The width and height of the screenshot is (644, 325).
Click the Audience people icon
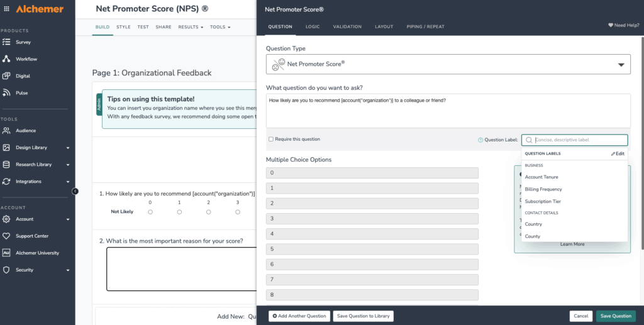[x=6, y=131]
